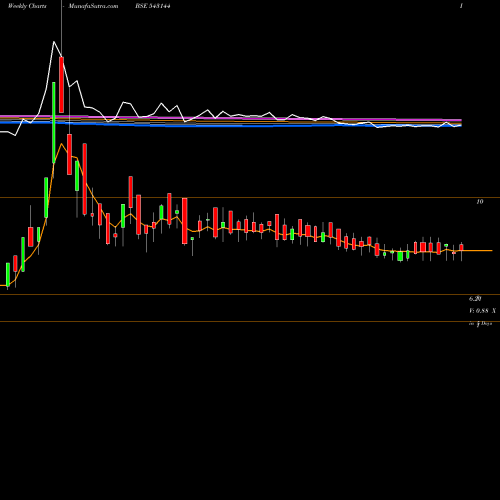Viewport: 500px width, 500px height.
Task: Click the "6.20" price axis label
Action: [x=475, y=298]
